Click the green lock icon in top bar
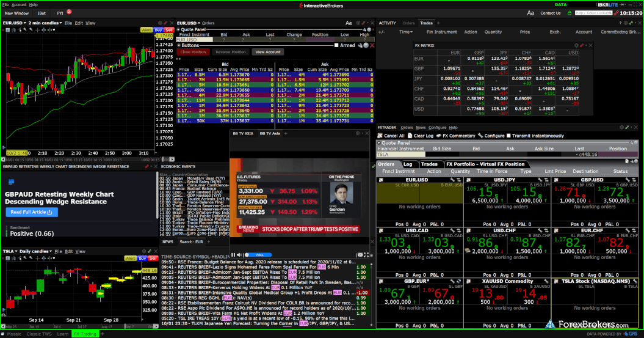Screen dimensions: 644x338 [570, 13]
